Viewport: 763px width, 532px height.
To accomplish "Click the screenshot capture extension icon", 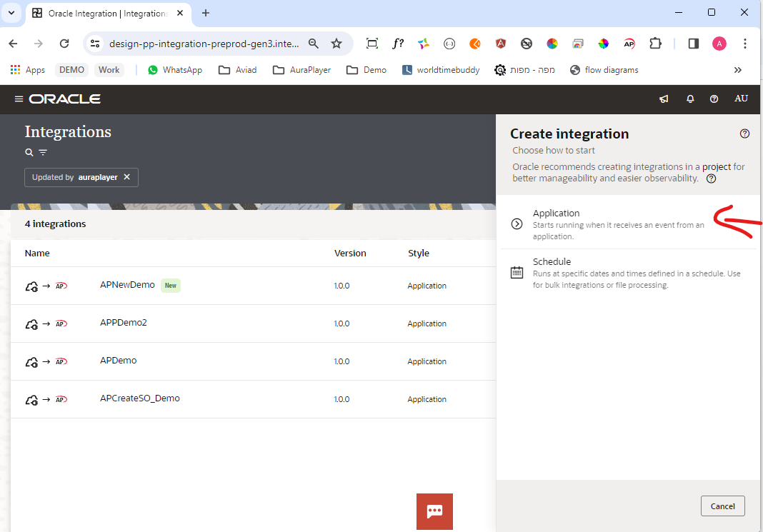I will point(371,44).
